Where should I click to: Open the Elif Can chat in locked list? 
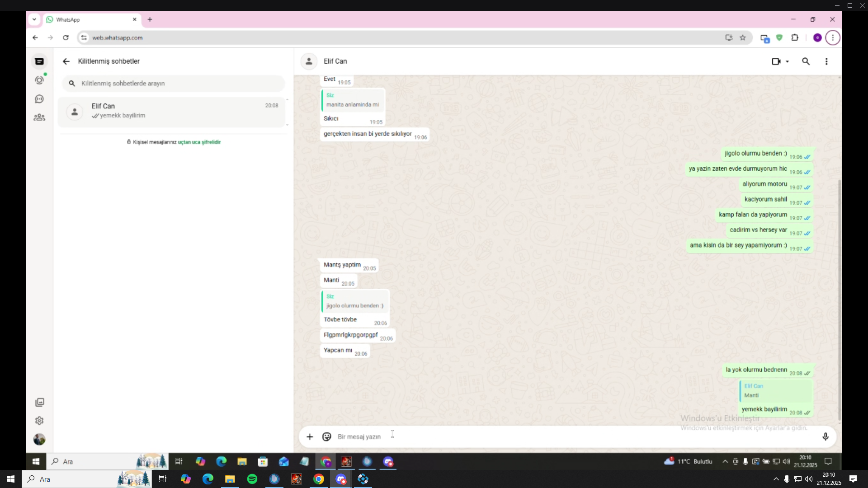click(x=172, y=112)
